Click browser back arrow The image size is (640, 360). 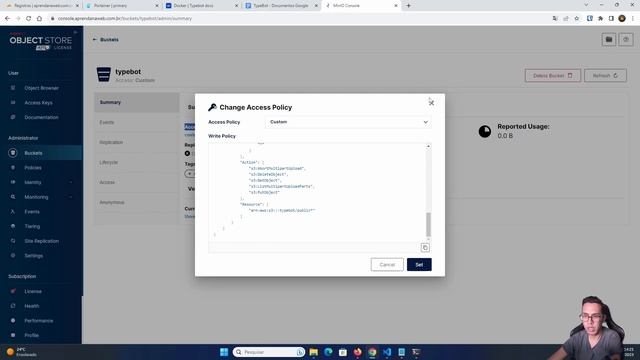pyautogui.click(x=7, y=18)
